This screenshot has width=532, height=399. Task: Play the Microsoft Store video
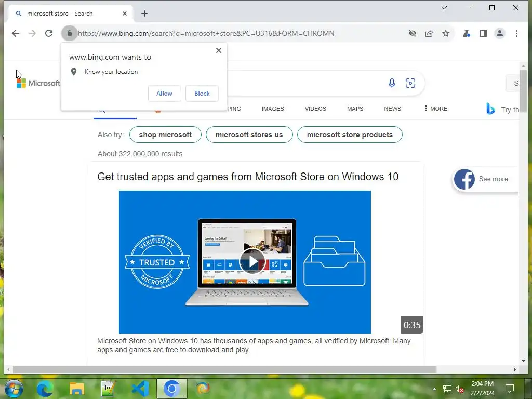pyautogui.click(x=253, y=262)
